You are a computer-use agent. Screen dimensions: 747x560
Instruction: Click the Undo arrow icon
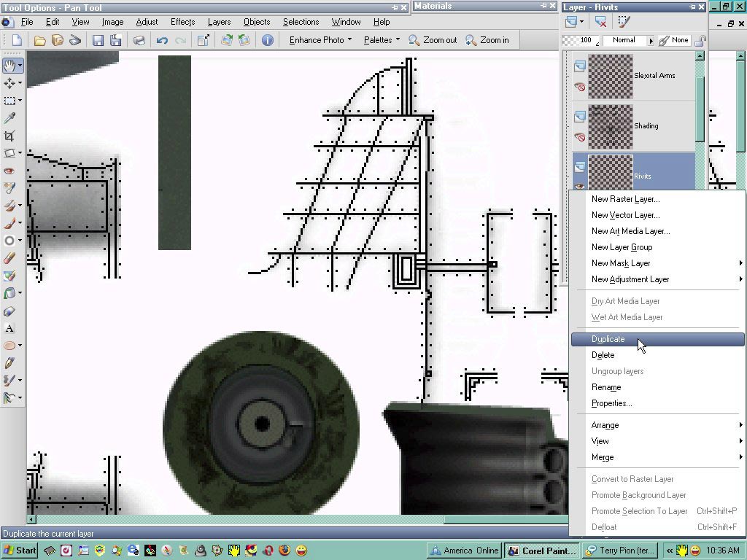162,41
